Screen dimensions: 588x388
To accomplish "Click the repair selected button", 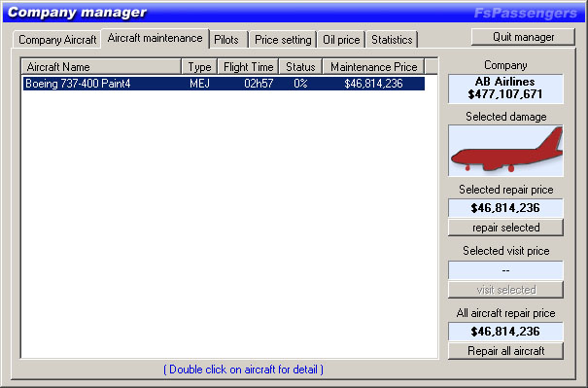I will click(x=505, y=228).
